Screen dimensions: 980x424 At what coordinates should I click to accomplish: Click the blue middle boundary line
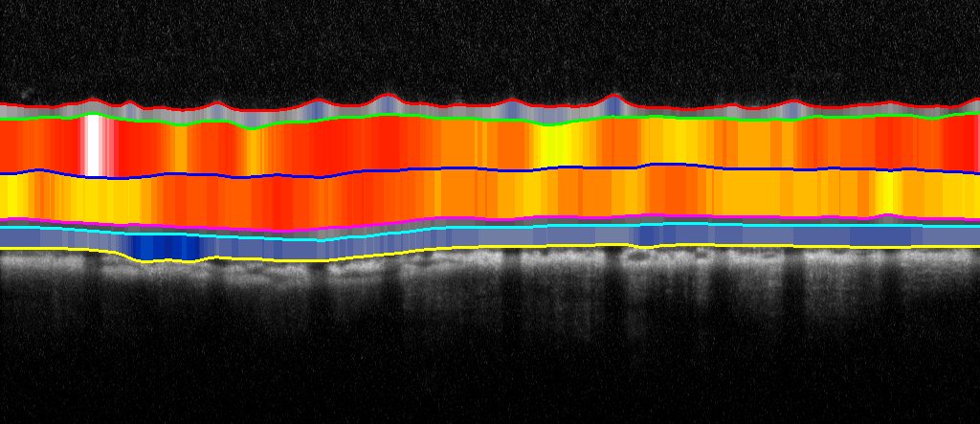(x=490, y=168)
